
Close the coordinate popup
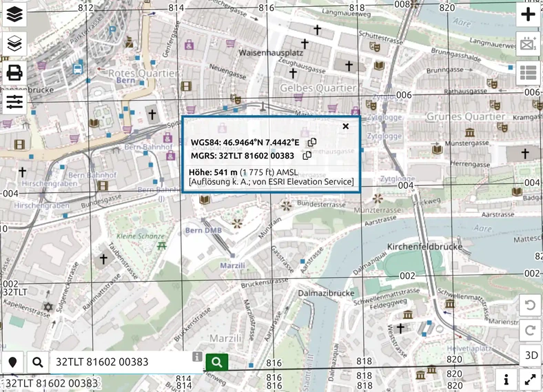(346, 126)
